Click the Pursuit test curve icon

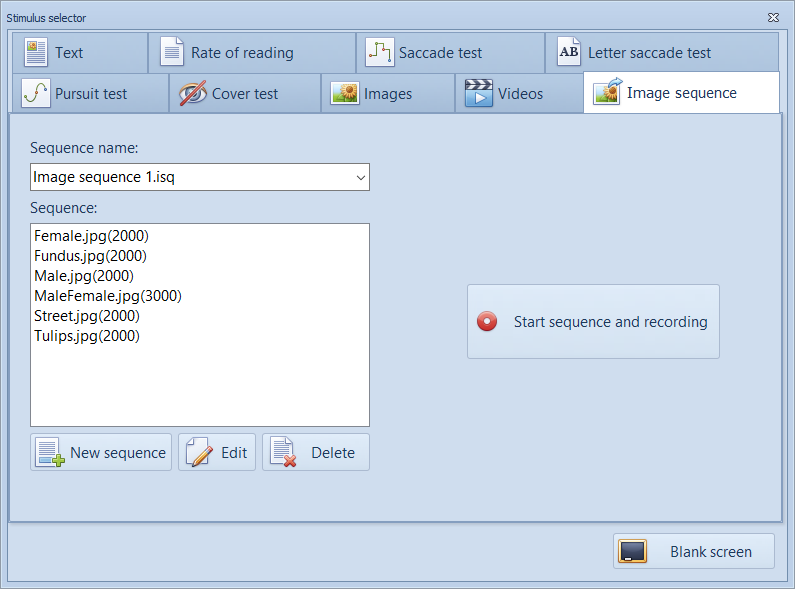point(36,94)
